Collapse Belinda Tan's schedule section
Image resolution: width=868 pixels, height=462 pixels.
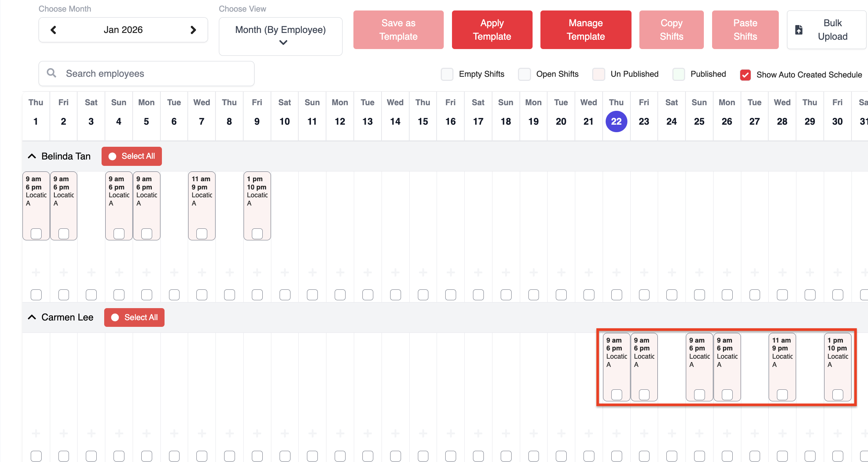coord(32,156)
